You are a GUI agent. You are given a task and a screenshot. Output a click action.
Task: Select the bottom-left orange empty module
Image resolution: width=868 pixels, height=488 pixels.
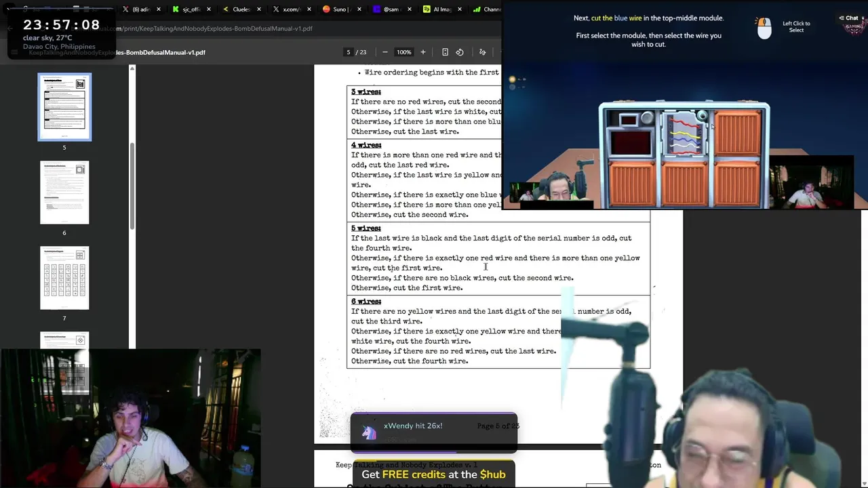(x=631, y=183)
